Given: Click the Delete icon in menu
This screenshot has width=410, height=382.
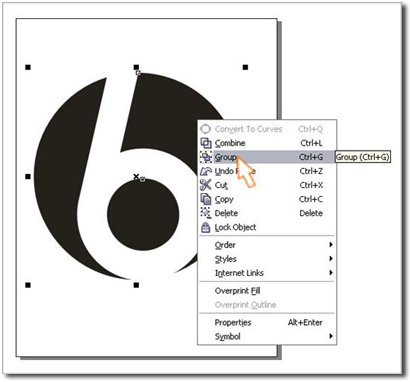Looking at the screenshot, I should (206, 213).
